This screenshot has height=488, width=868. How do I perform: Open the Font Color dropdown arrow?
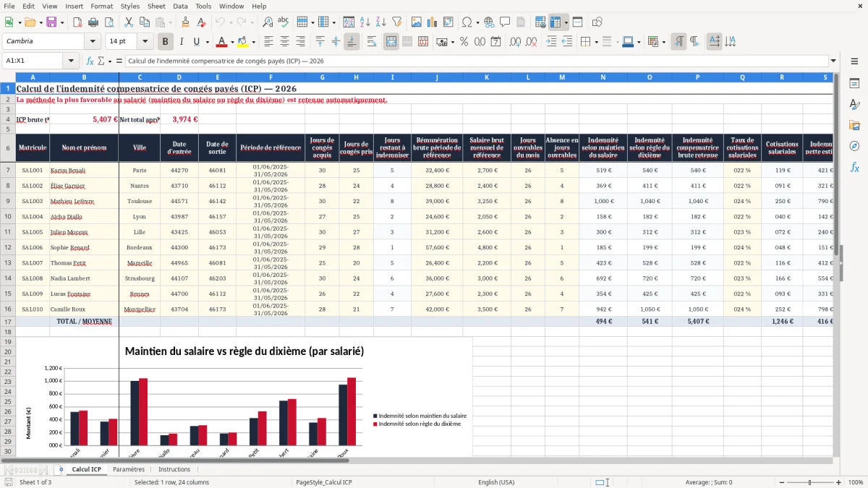point(232,41)
